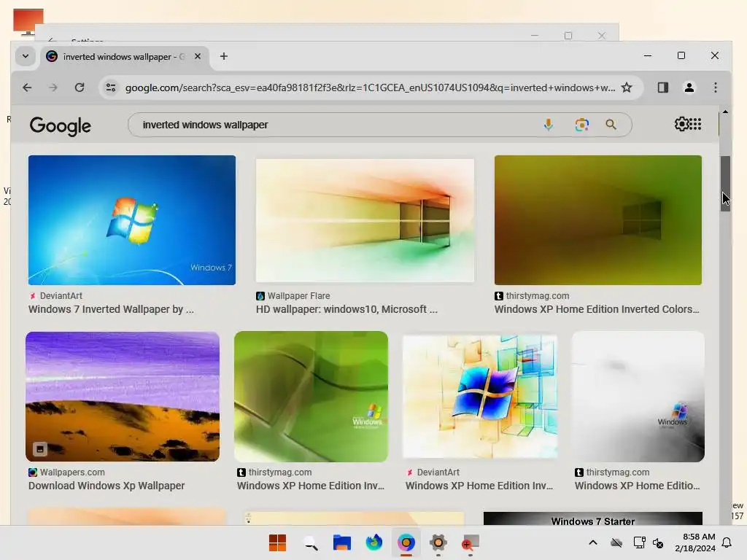Click the network tray icon

(639, 542)
